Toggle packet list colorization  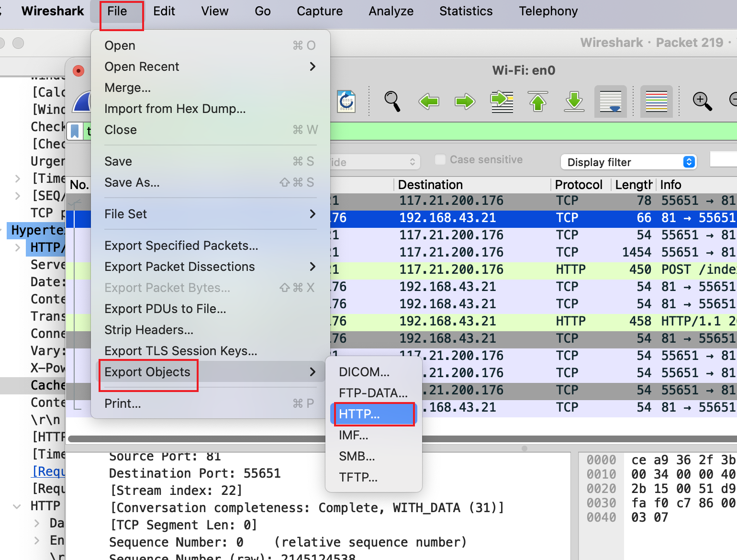(x=656, y=101)
